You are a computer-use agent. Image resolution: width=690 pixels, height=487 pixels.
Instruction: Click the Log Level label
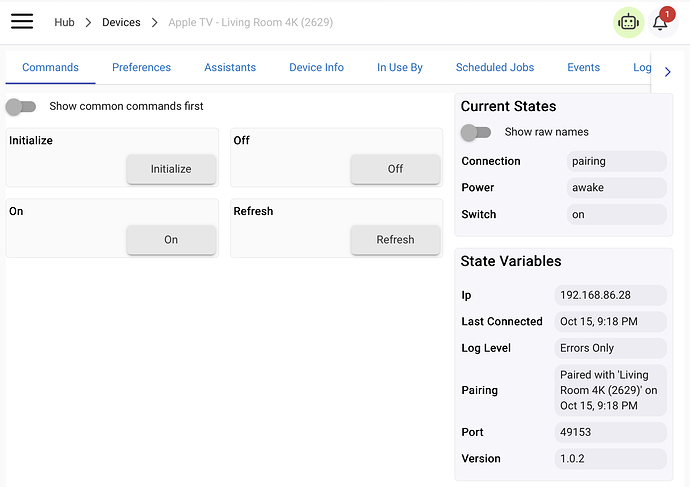pos(486,348)
